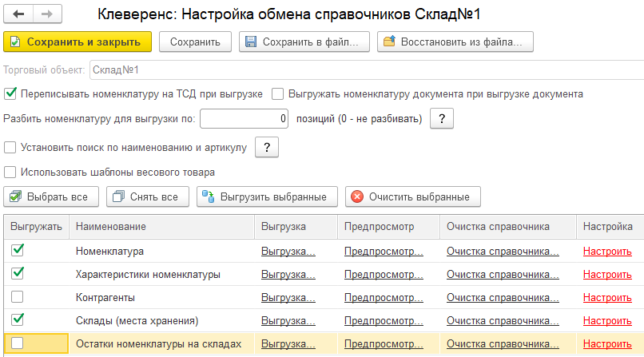This screenshot has height=357, width=644.
Task: Uncheck 'Склады (места хранения)' row checkbox
Action: [18, 320]
